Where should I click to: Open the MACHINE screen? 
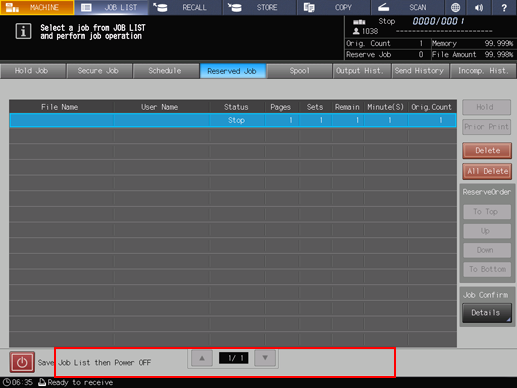pos(37,7)
